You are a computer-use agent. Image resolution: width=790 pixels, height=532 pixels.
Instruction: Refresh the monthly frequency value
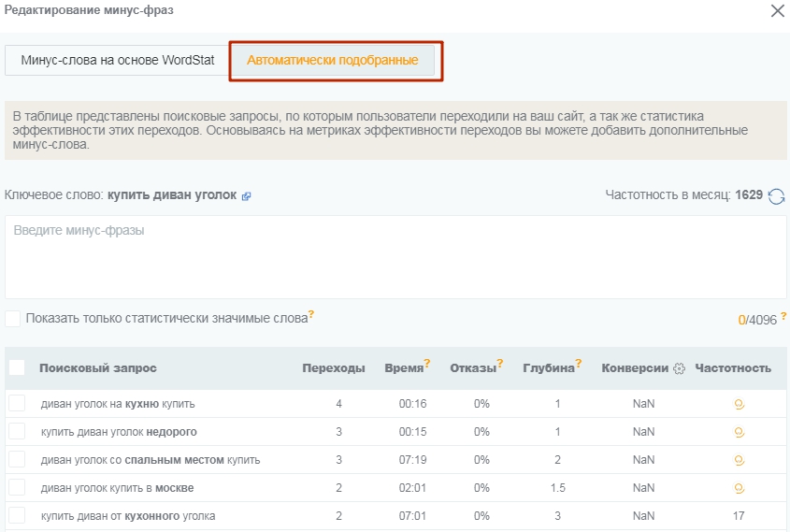(x=776, y=196)
